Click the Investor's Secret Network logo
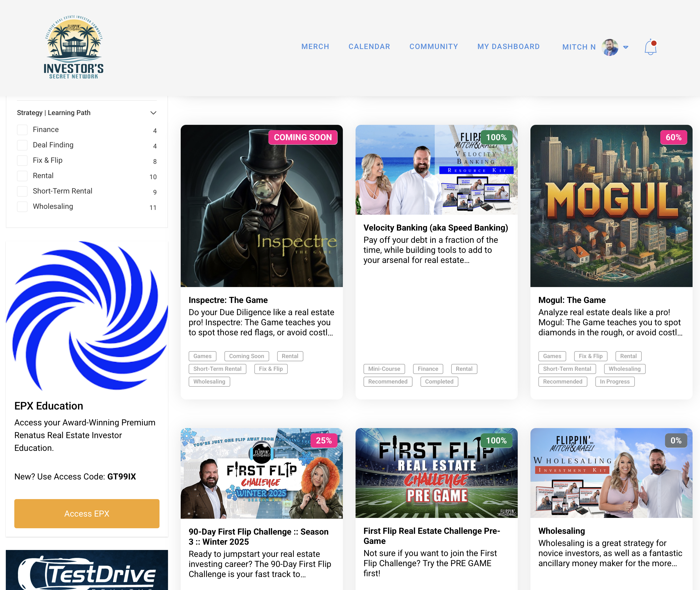The width and height of the screenshot is (700, 590). tap(74, 47)
